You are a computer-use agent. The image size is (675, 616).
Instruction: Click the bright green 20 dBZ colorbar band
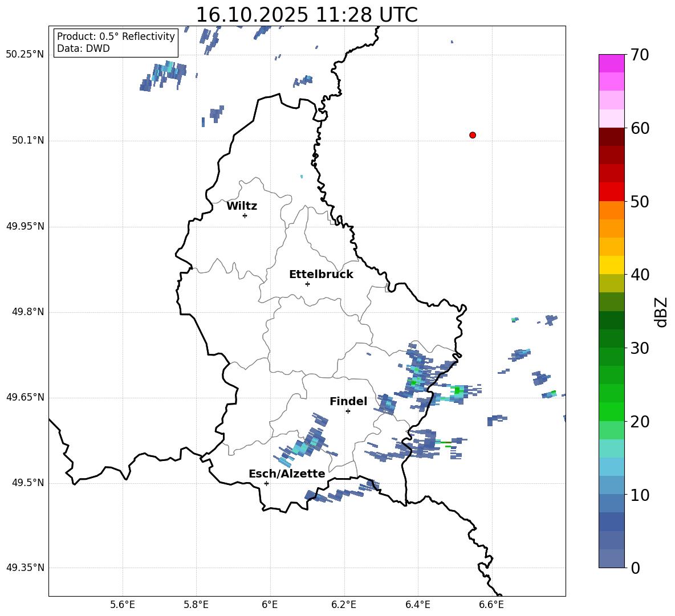pyautogui.click(x=611, y=411)
